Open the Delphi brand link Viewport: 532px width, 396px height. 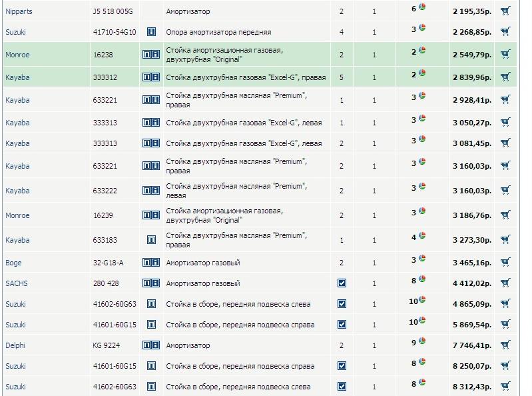coord(15,345)
